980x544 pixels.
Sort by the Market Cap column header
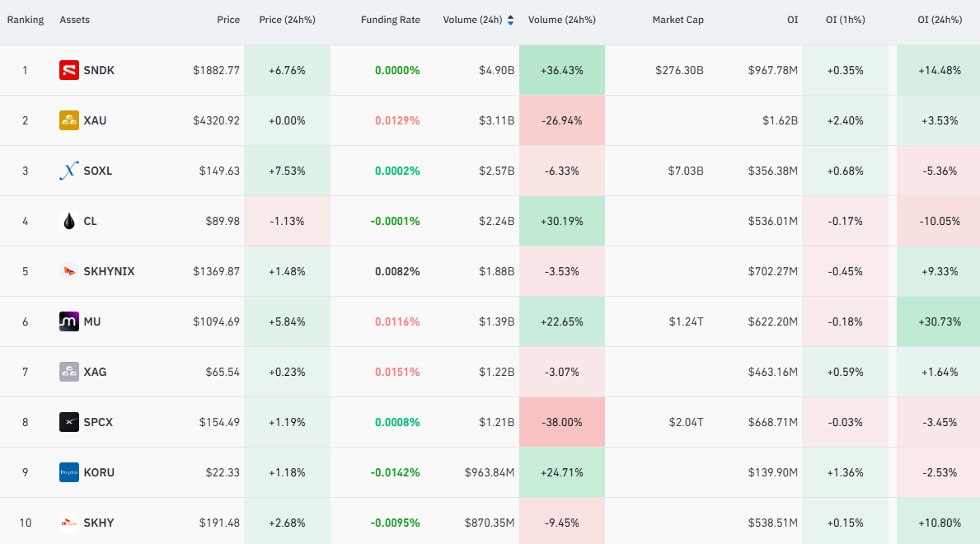pos(678,20)
